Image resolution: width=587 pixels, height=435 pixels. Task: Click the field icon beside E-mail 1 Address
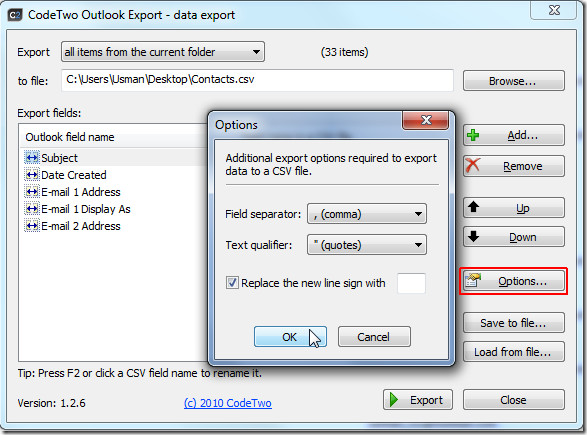coord(32,192)
